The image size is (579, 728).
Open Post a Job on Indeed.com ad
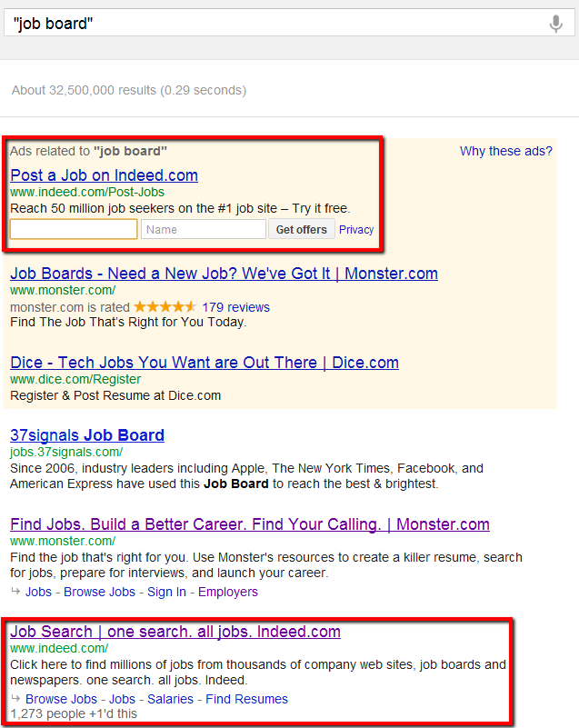click(104, 175)
